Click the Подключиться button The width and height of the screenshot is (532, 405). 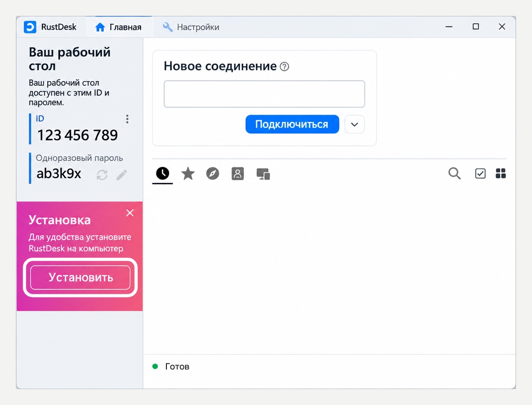click(x=292, y=124)
